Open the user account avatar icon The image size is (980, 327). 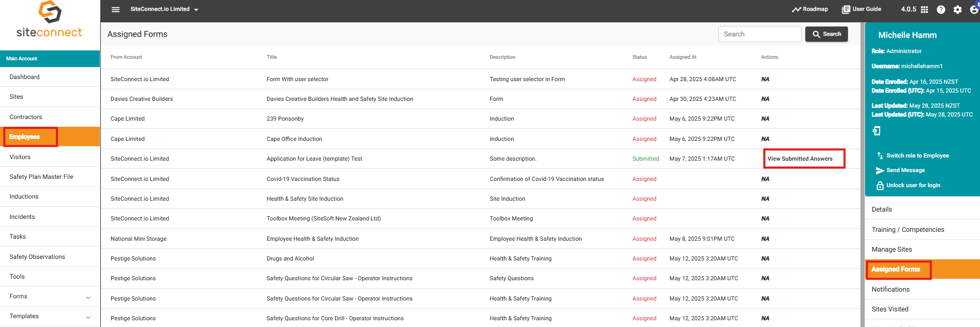coord(974,9)
